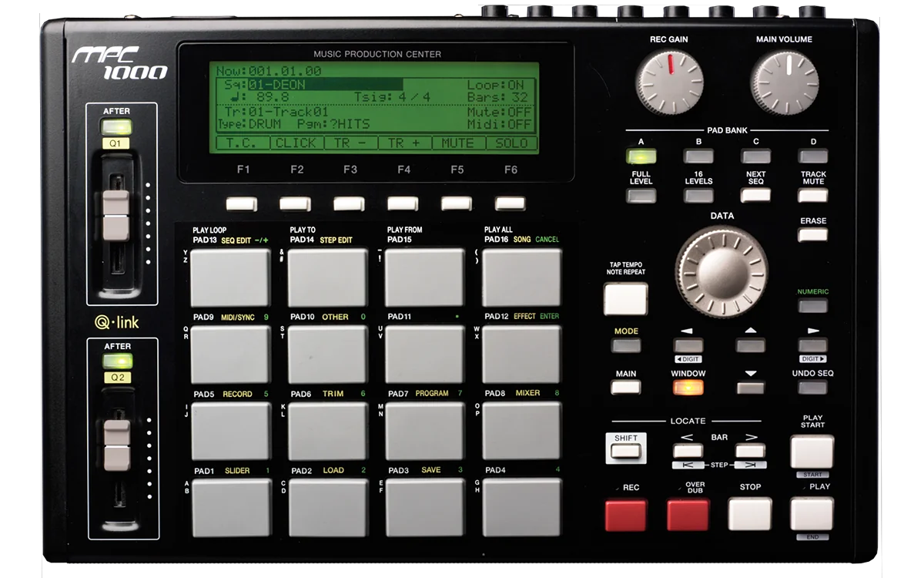Hit PAD7 labeled PROGRAM
Screen dimensions: 924x578
[425, 431]
